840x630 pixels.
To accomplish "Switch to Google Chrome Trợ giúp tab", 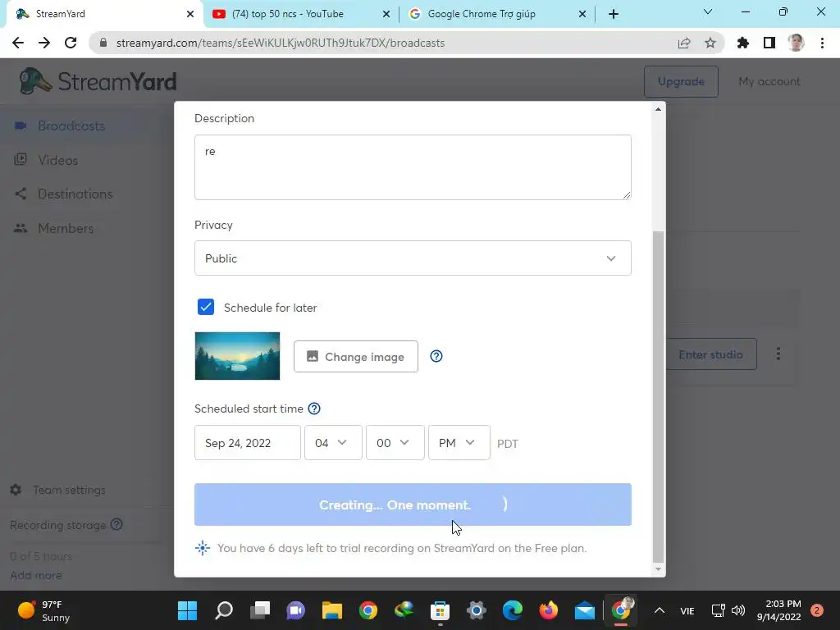I will (481, 14).
